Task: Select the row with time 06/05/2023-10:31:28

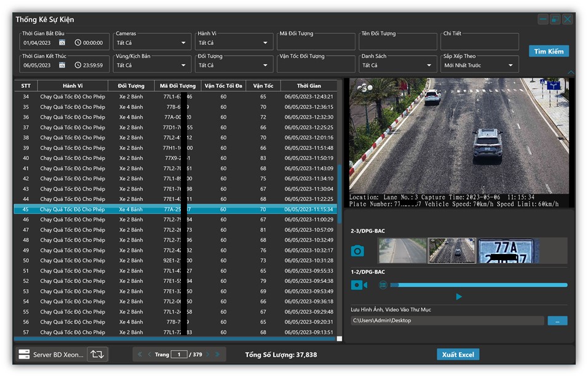Action: point(175,261)
